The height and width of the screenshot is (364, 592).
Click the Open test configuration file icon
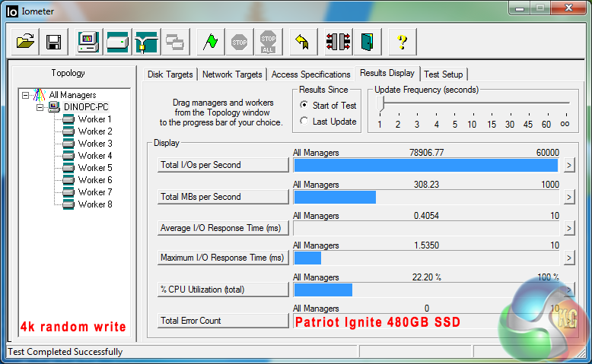point(26,42)
